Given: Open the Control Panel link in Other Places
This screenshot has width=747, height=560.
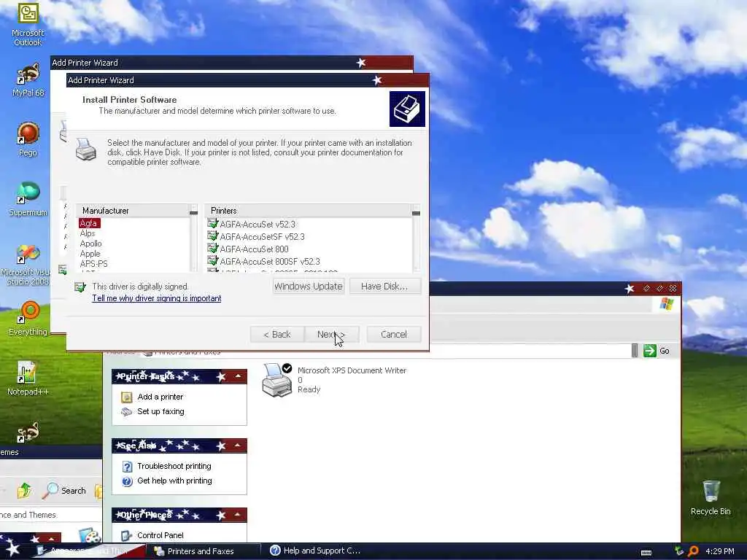Looking at the screenshot, I should coord(160,535).
